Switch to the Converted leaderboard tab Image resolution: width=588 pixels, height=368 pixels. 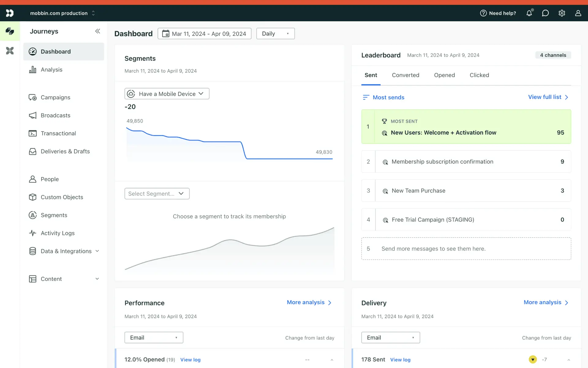click(x=405, y=75)
